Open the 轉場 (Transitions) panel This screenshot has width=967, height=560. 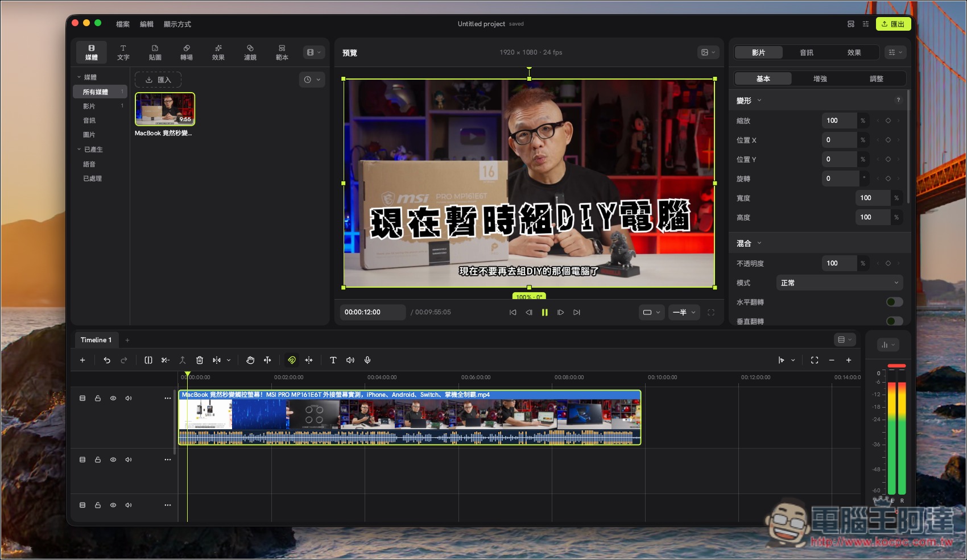click(x=187, y=52)
